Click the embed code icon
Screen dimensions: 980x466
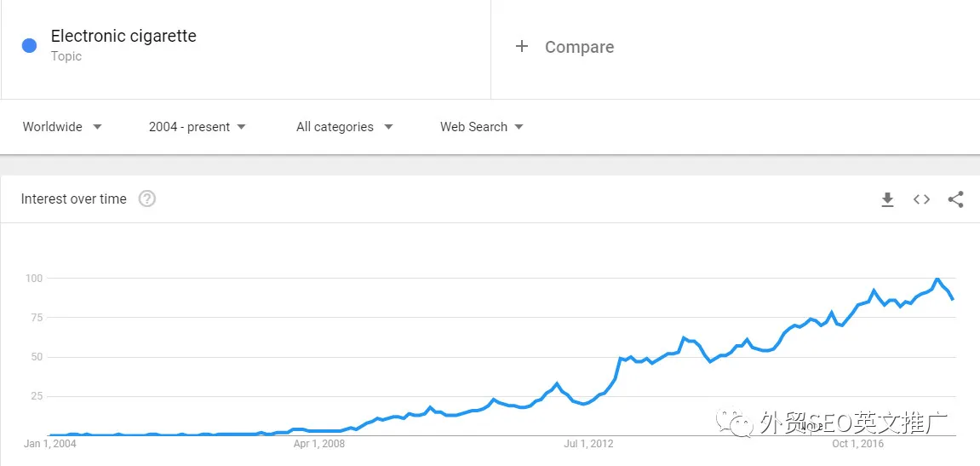click(921, 199)
